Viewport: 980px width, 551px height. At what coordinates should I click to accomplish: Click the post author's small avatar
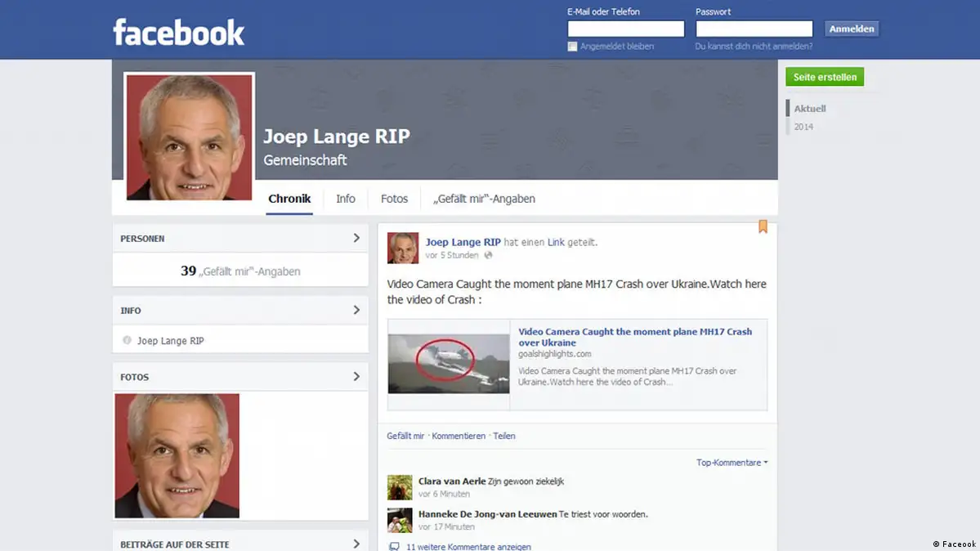[402, 248]
